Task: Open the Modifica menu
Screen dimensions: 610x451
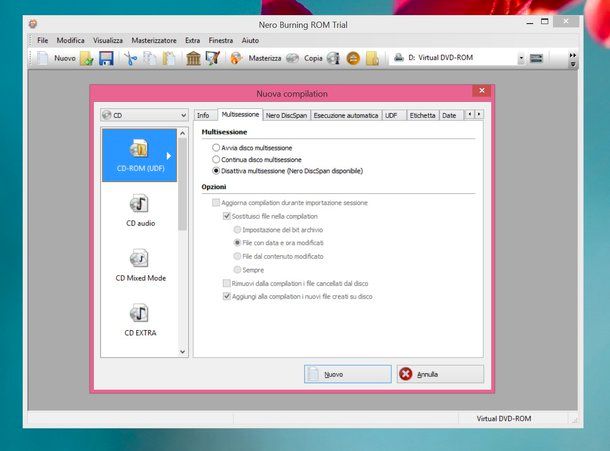Action: click(x=70, y=40)
